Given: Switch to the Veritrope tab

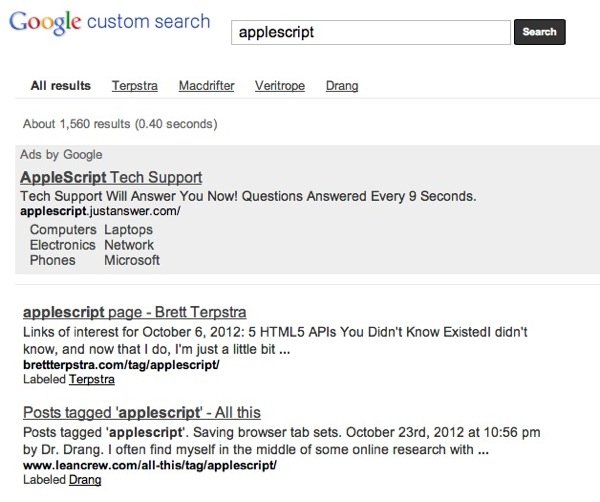Looking at the screenshot, I should [280, 86].
